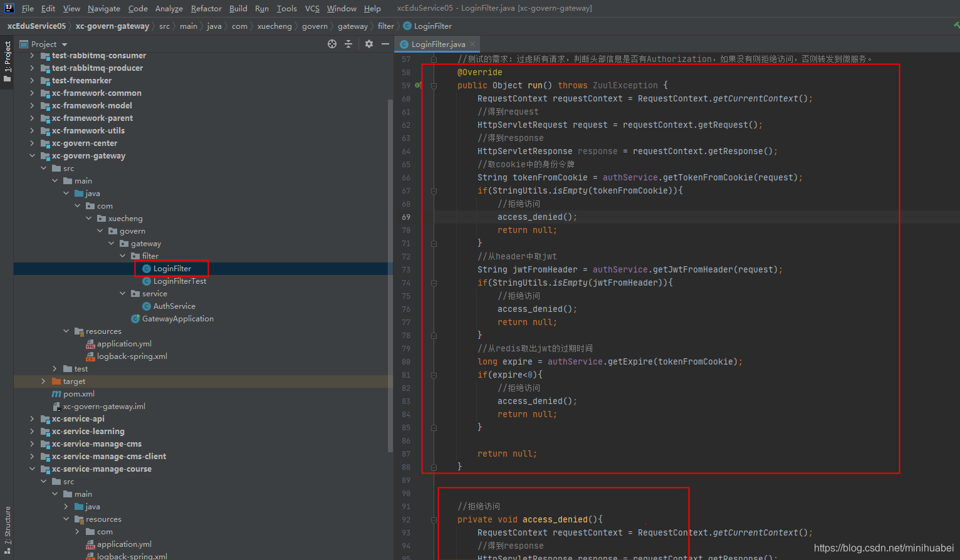This screenshot has height=560, width=960.
Task: Expand the target folder
Action: pos(43,381)
